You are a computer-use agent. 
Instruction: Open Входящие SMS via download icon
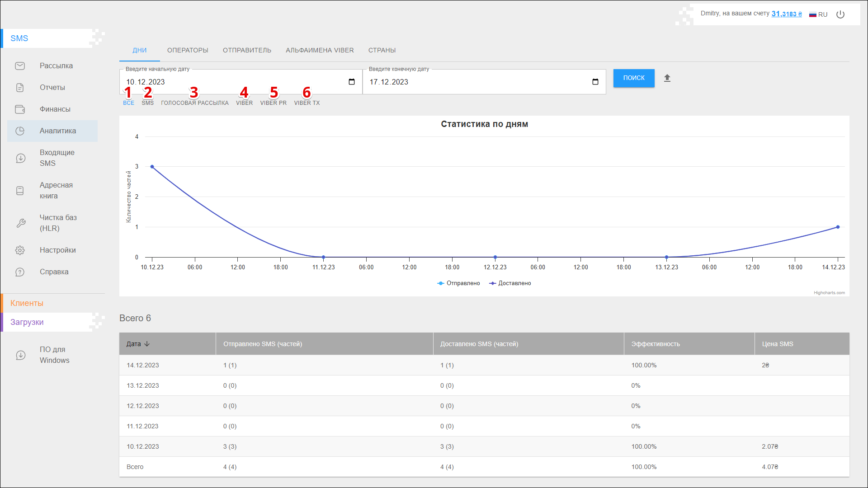pyautogui.click(x=20, y=158)
